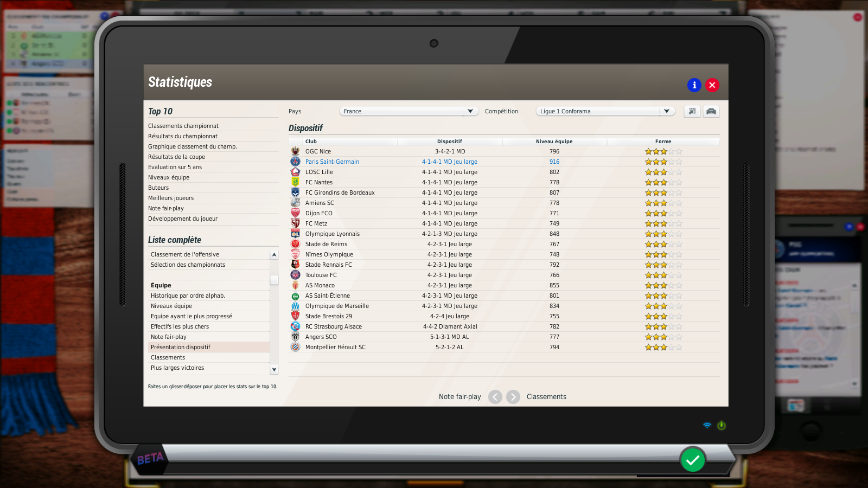Image resolution: width=868 pixels, height=488 pixels.
Task: Click OGC Nice form star rating
Action: [x=663, y=152]
